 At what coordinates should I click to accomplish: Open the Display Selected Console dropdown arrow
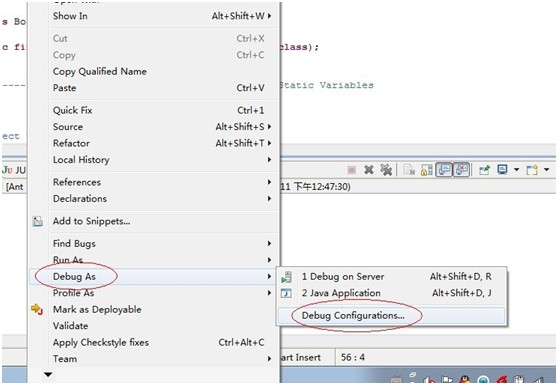(x=516, y=170)
